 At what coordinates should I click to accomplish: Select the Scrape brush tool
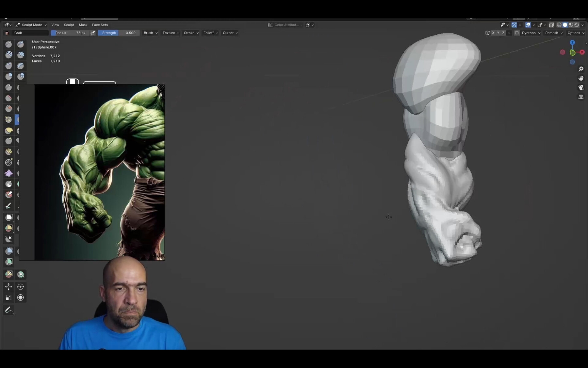coord(9,109)
